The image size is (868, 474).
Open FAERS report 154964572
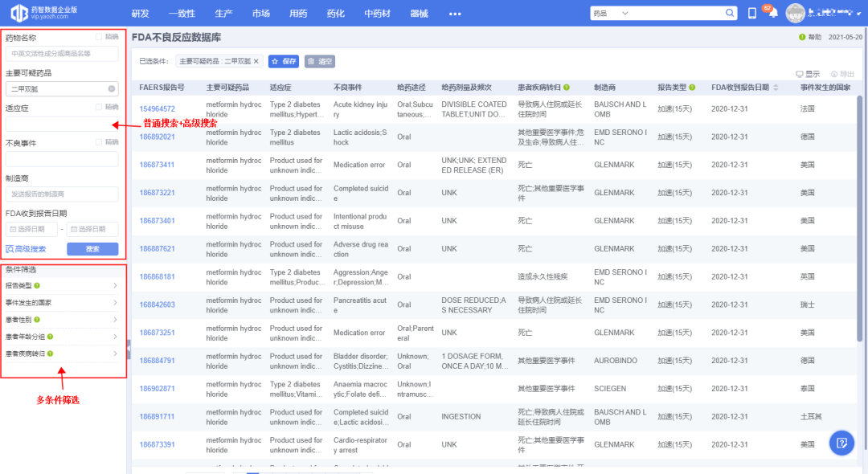click(158, 109)
